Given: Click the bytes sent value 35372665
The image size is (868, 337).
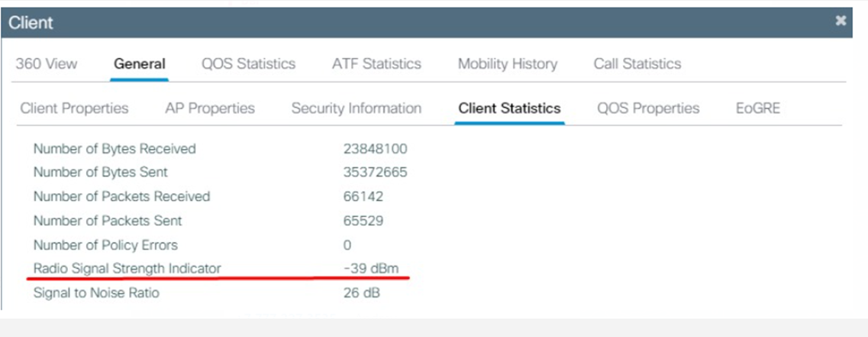Looking at the screenshot, I should pos(375,173).
